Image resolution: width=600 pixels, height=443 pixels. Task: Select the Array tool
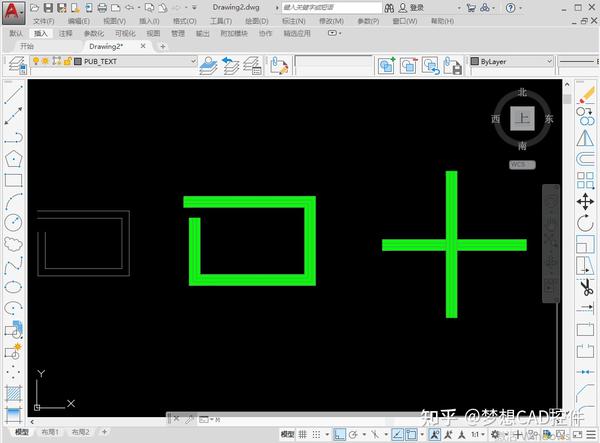tap(585, 180)
